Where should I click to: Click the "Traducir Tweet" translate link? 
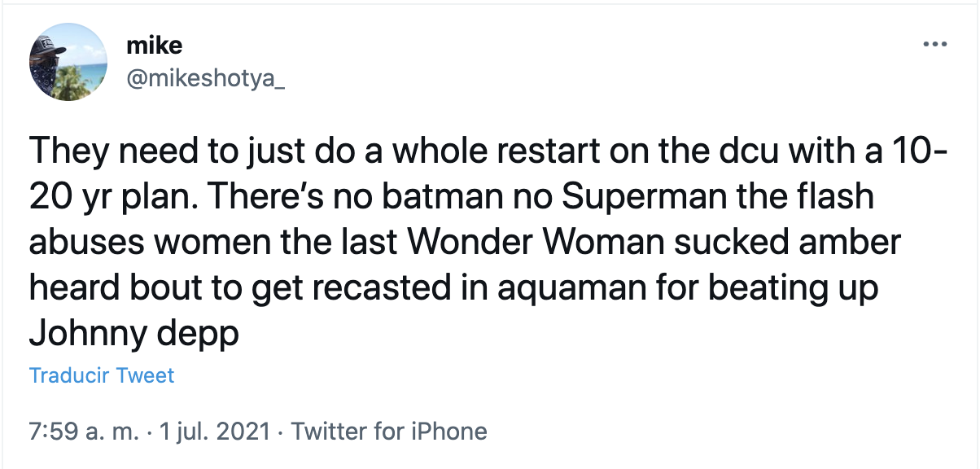tap(102, 375)
